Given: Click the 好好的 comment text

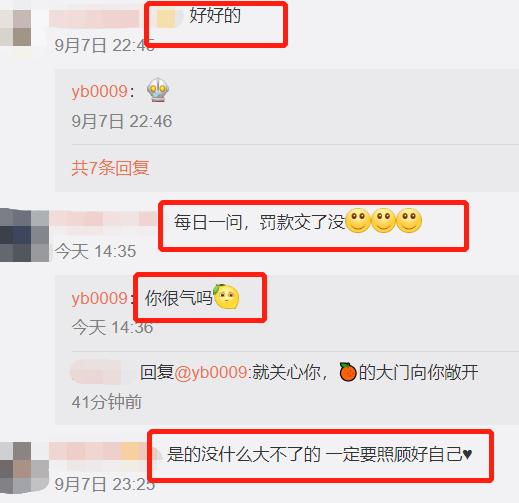Looking at the screenshot, I should click(215, 15).
